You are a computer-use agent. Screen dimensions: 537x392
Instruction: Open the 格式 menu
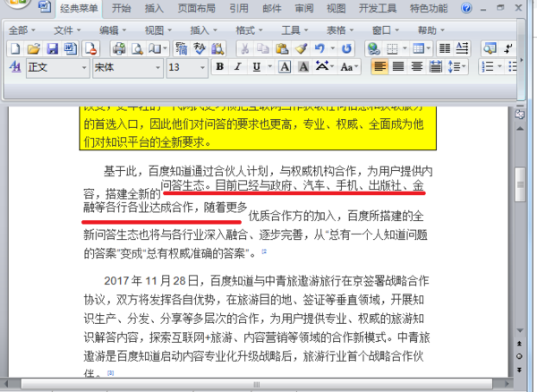(x=249, y=30)
